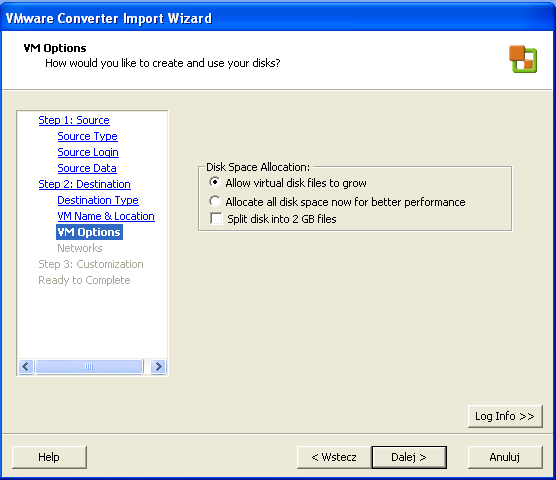Screen dimensions: 556x480
Task: Click the right arrow of step list scrollbar
Action: pos(159,366)
